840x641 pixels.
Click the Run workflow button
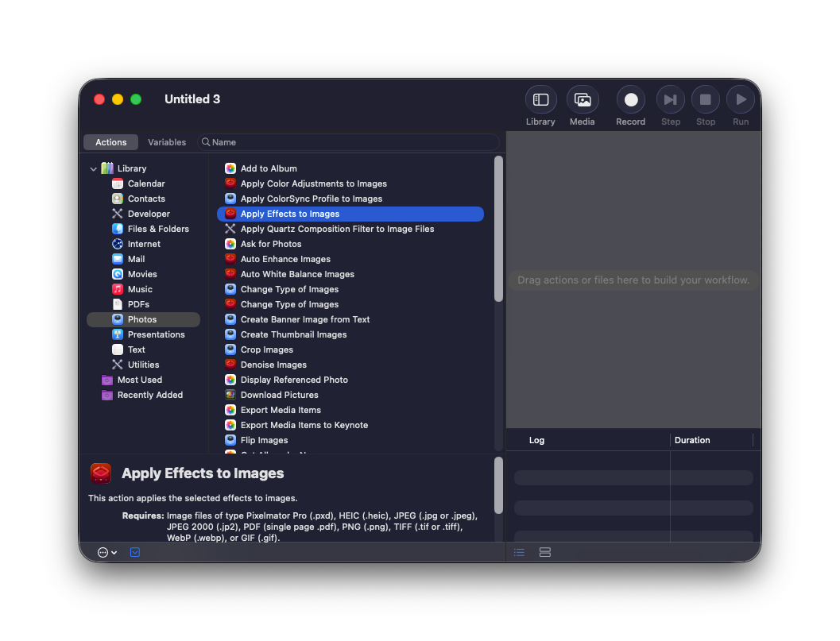(740, 100)
